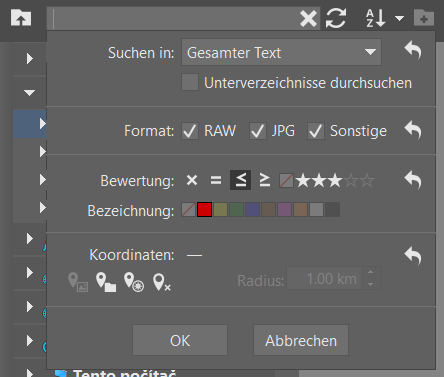This screenshot has height=377, width=444.
Task: Expand the highlighted blue tree item
Action: tap(42, 123)
